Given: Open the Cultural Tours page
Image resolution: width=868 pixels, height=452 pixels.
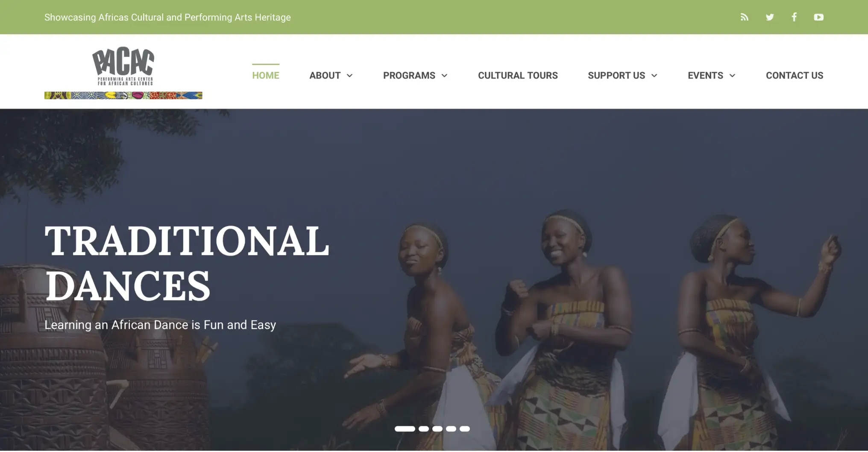Looking at the screenshot, I should coord(518,75).
